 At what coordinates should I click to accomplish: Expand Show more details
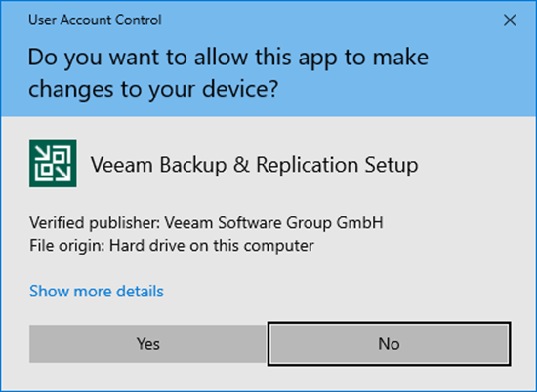[97, 292]
